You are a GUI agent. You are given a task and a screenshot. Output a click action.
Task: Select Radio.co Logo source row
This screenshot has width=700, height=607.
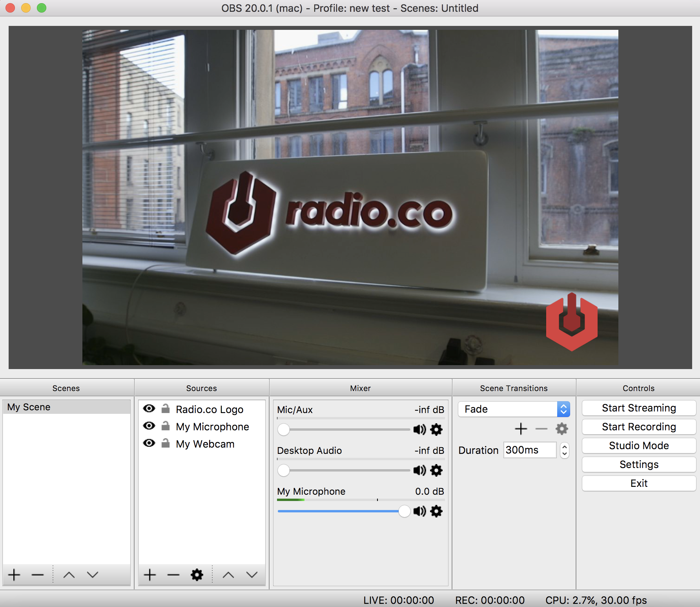[202, 409]
